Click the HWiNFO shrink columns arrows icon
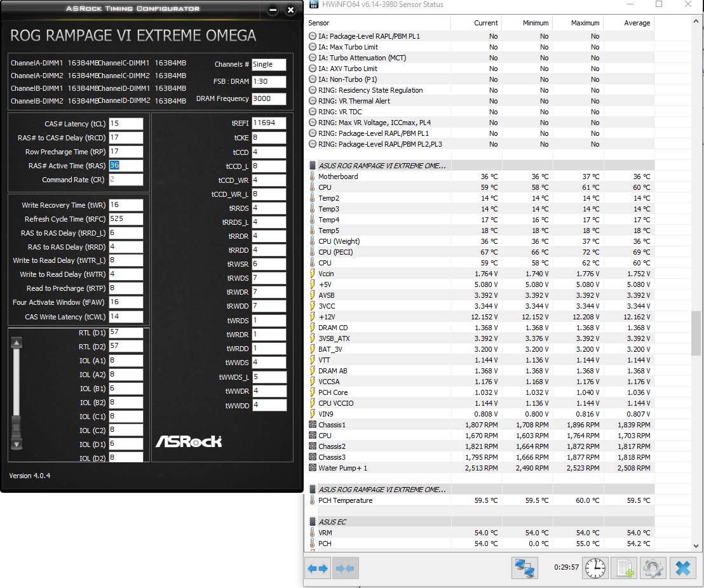 click(x=345, y=568)
